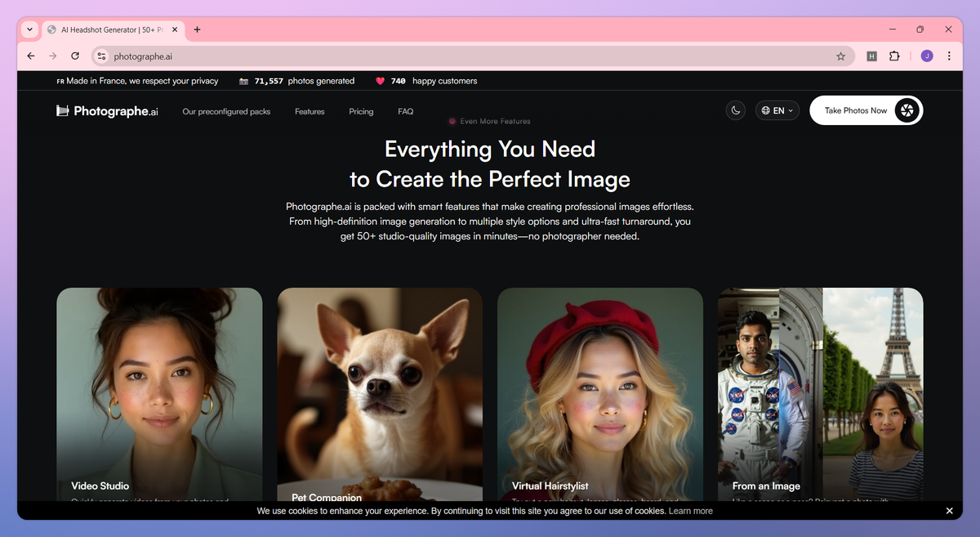980x537 pixels.
Task: Open the Chrome profile avatar J
Action: point(927,56)
